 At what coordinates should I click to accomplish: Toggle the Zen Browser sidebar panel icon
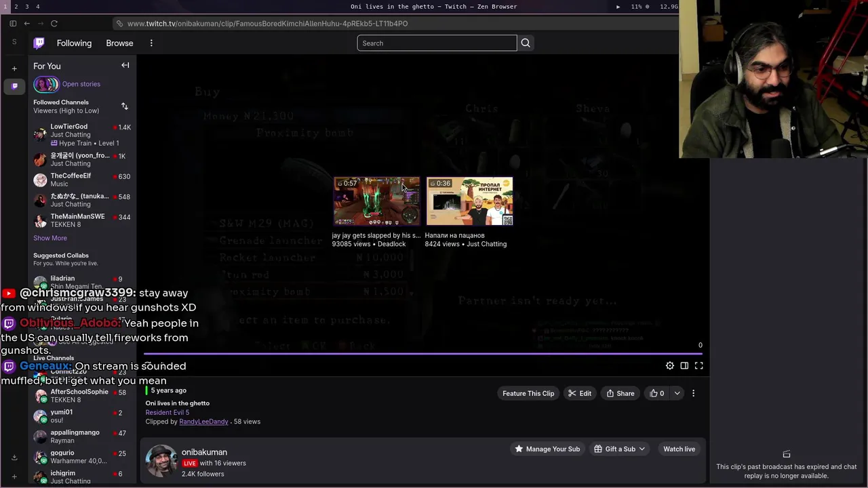(x=13, y=23)
